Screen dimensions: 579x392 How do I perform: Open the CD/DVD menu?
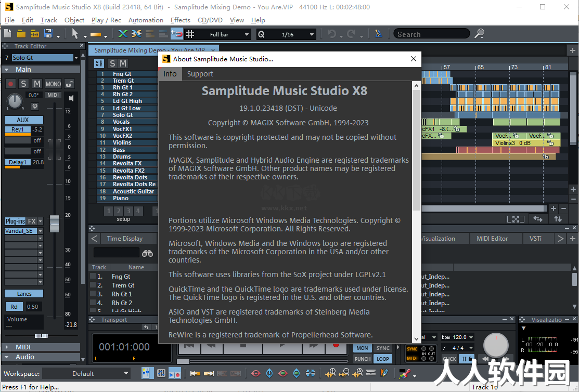(x=210, y=20)
